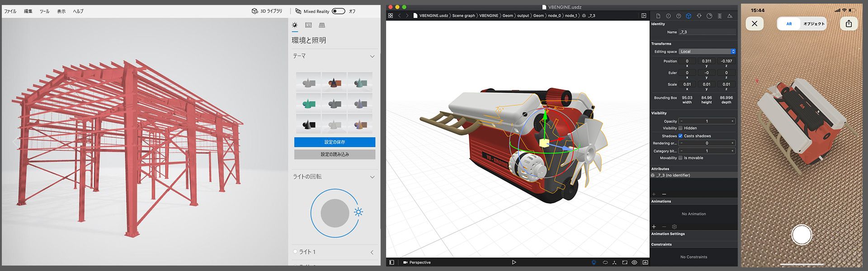The height and width of the screenshot is (271, 868).
Task: Open the ヘルプ menu
Action: tap(78, 11)
